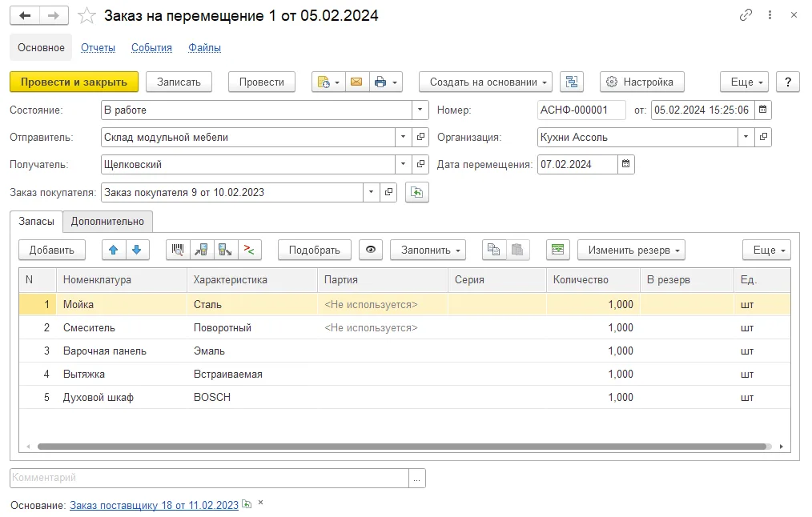Click the barcode scan icon
The height and width of the screenshot is (517, 812).
[x=178, y=250]
